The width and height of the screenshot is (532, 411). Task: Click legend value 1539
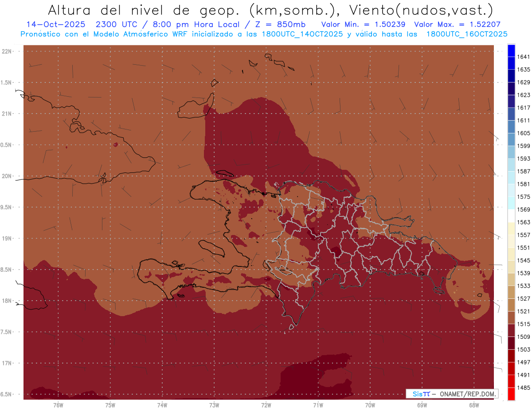click(x=524, y=273)
